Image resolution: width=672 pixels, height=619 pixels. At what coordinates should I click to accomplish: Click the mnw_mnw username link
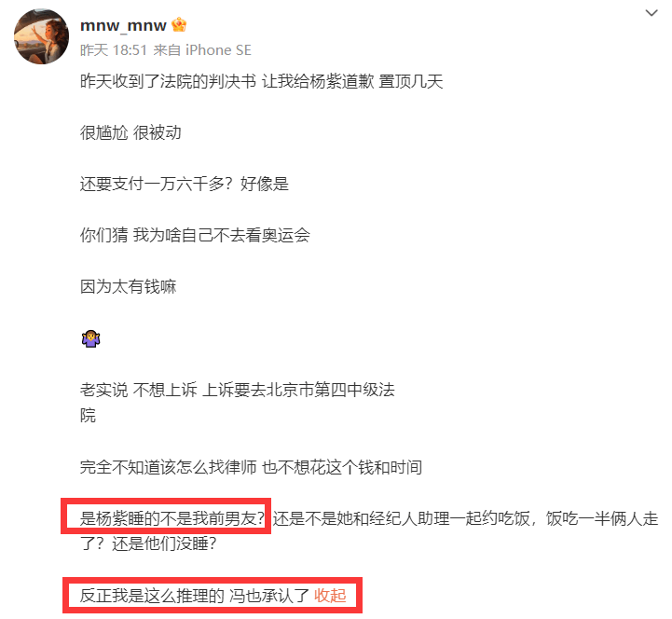point(123,25)
